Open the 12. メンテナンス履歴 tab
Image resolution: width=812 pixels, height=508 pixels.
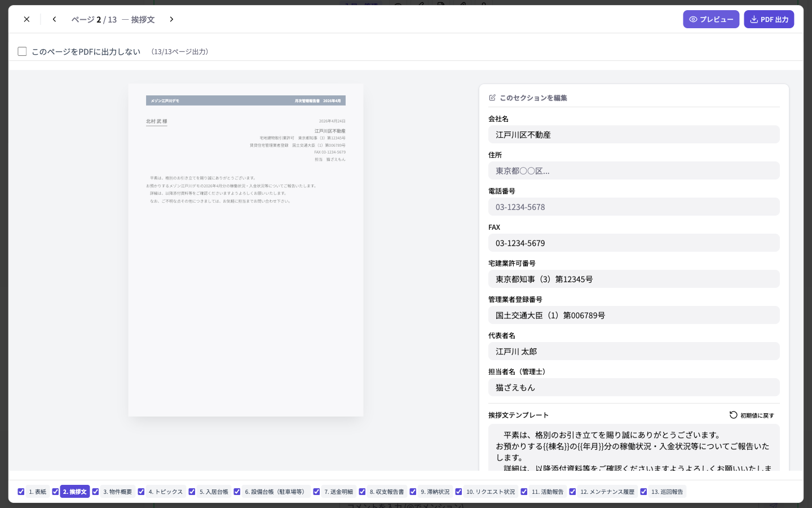tap(607, 492)
